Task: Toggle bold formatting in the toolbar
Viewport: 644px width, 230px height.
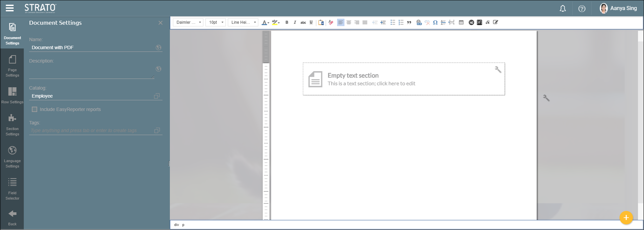Action: pyautogui.click(x=287, y=22)
